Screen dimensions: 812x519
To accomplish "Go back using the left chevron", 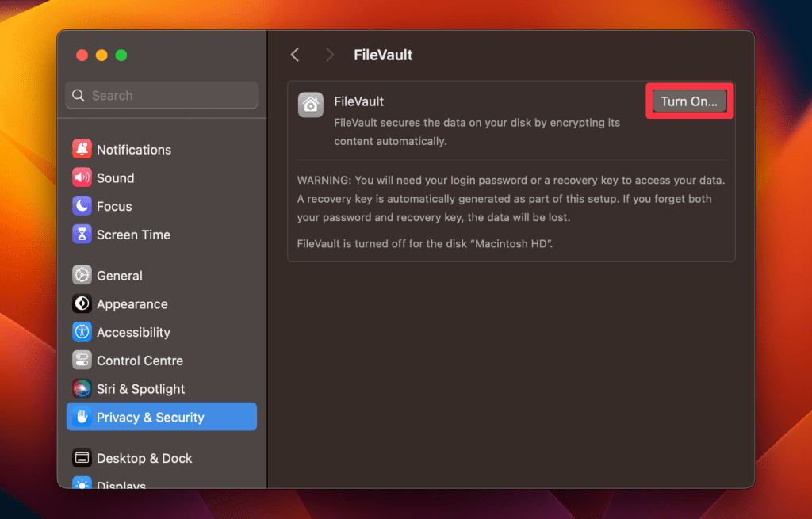I will pyautogui.click(x=295, y=55).
